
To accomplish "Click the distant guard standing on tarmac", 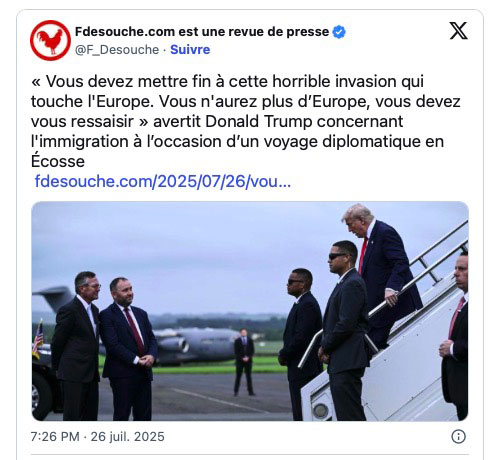I will pos(244,362).
